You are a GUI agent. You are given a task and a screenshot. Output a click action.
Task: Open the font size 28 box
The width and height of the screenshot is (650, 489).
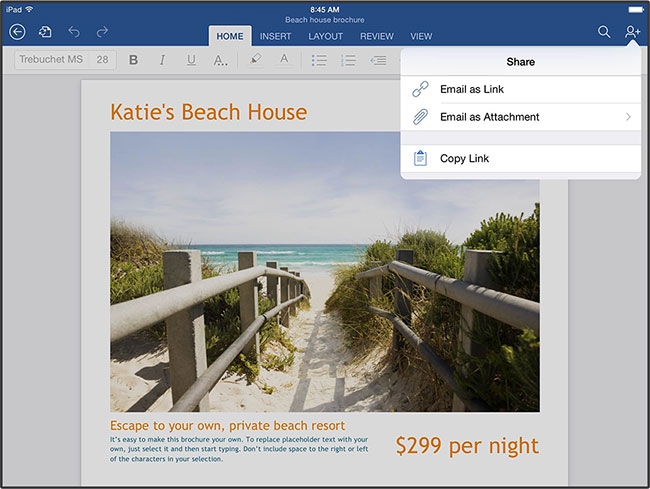(x=103, y=60)
